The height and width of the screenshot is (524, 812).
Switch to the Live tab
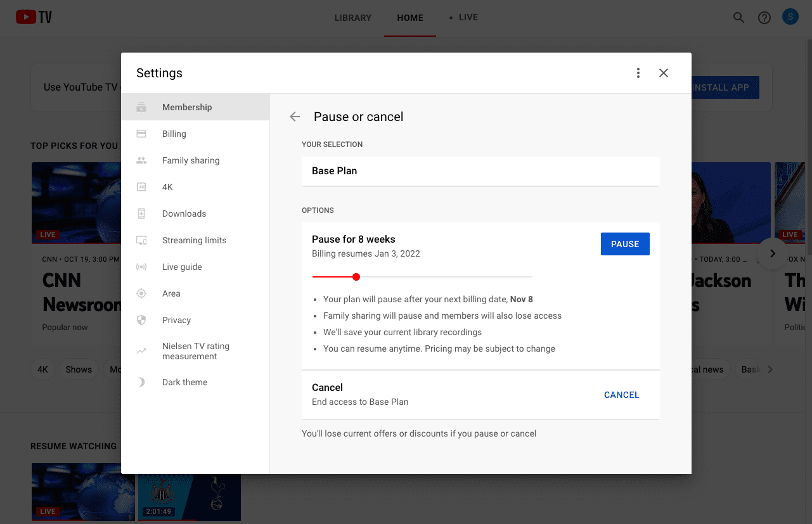tap(463, 18)
